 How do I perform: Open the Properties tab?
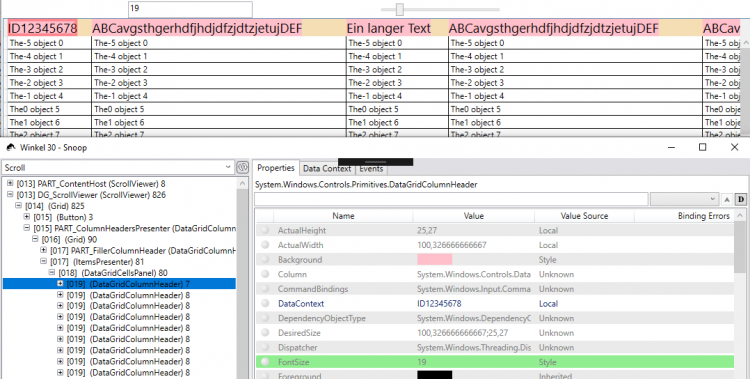point(276,168)
